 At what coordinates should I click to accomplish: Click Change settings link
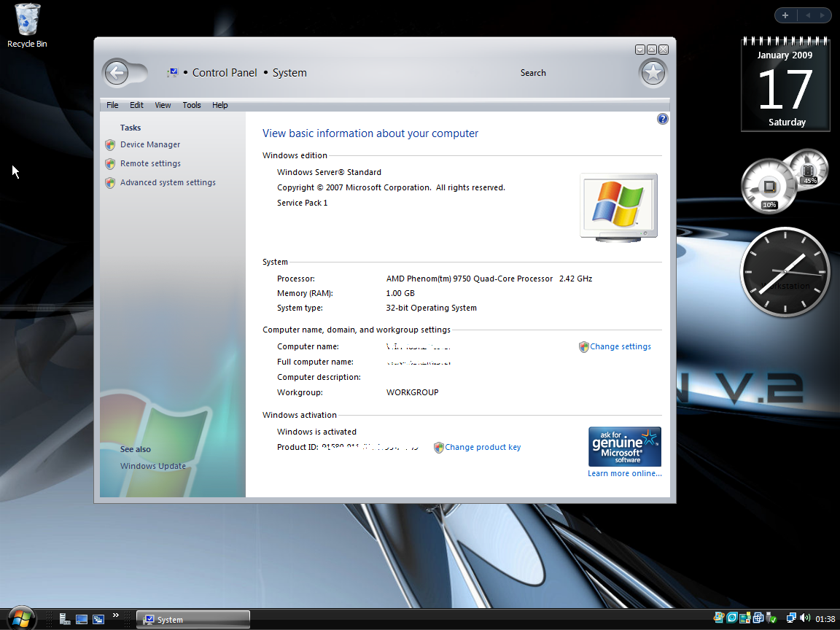tap(621, 346)
